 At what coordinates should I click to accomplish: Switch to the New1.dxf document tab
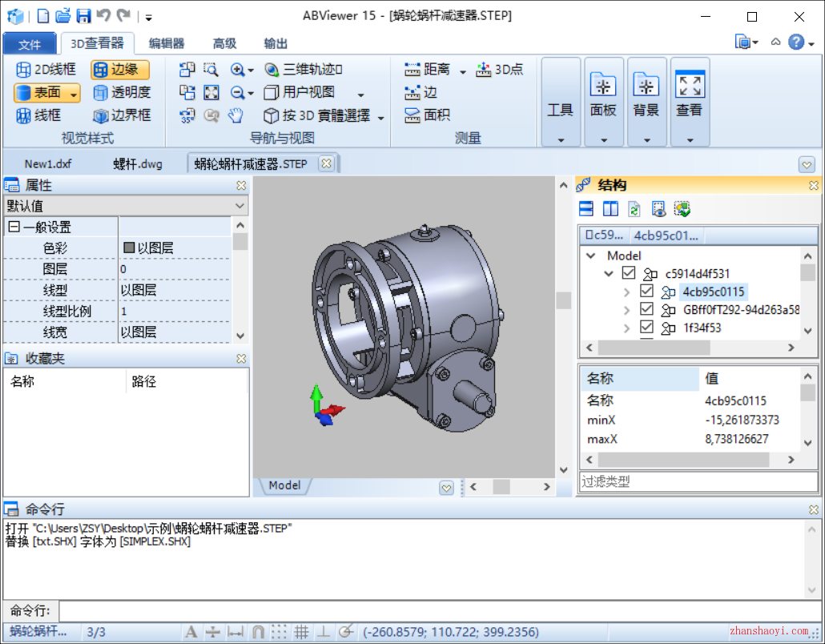tap(48, 163)
